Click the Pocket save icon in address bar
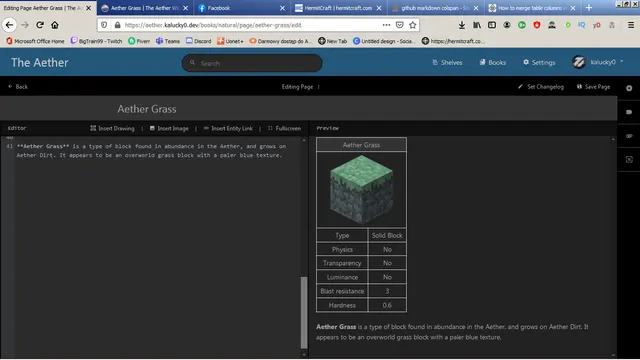Image resolution: width=640 pixels, height=360 pixels. (x=400, y=25)
